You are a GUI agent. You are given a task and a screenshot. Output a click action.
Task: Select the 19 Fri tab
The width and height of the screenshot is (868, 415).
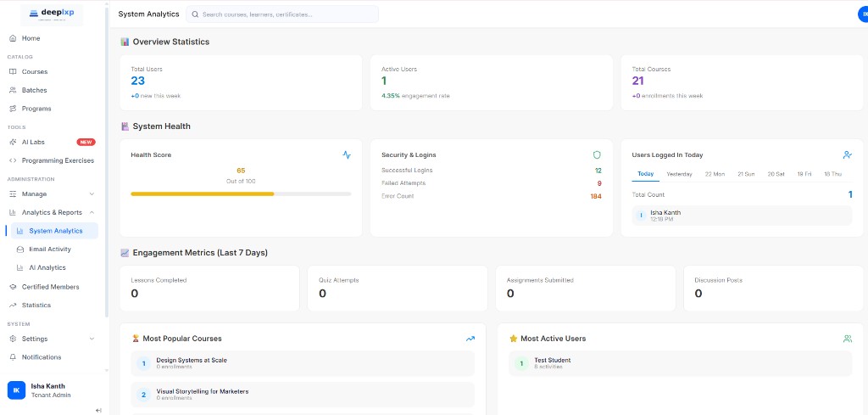(804, 174)
